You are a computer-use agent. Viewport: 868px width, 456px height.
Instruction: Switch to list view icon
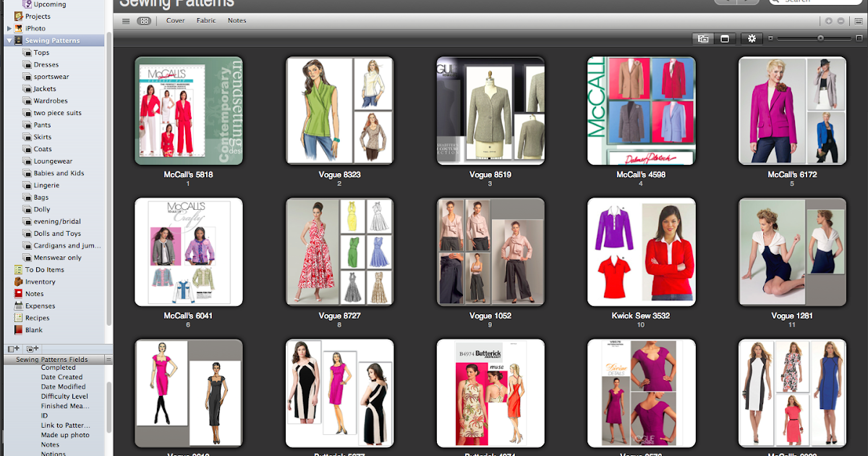click(x=126, y=21)
